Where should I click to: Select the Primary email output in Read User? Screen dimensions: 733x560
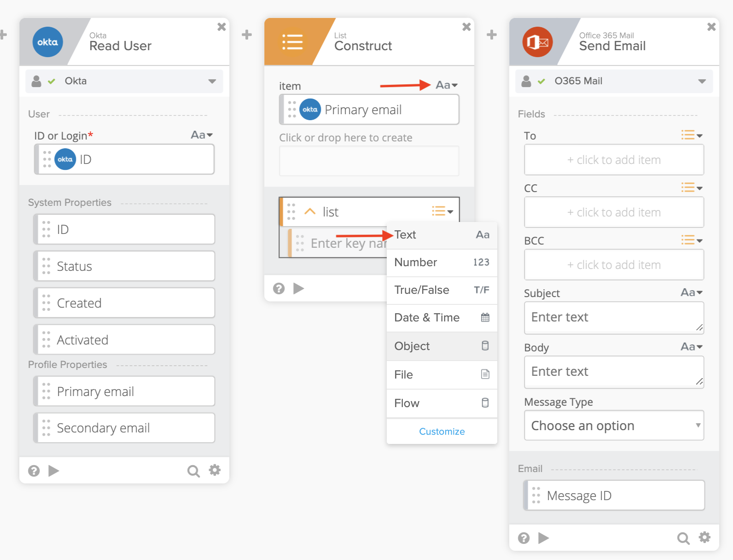point(124,391)
